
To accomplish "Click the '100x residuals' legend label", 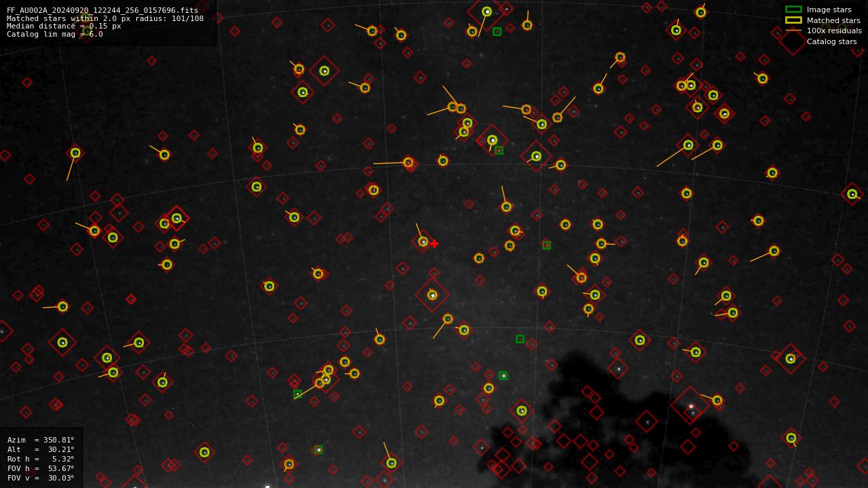I will point(834,31).
